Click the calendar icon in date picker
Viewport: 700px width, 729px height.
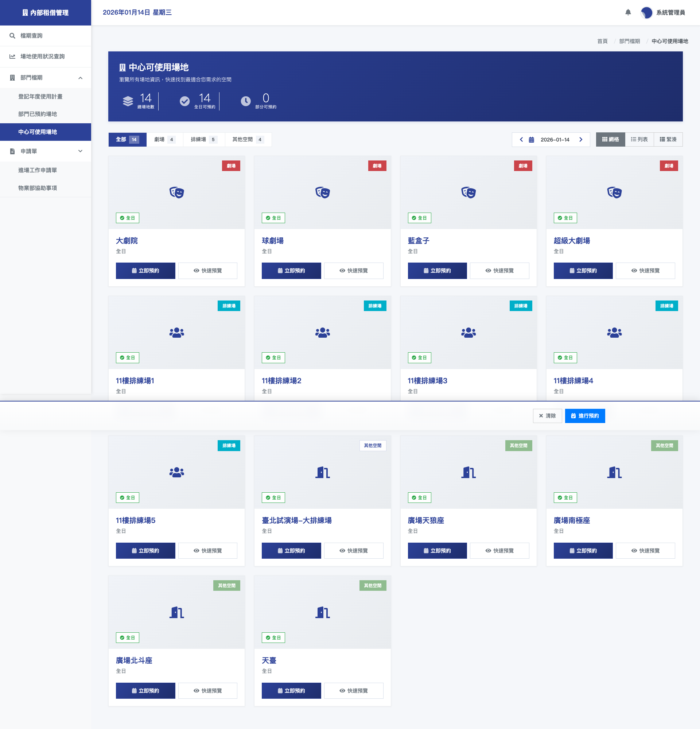531,140
